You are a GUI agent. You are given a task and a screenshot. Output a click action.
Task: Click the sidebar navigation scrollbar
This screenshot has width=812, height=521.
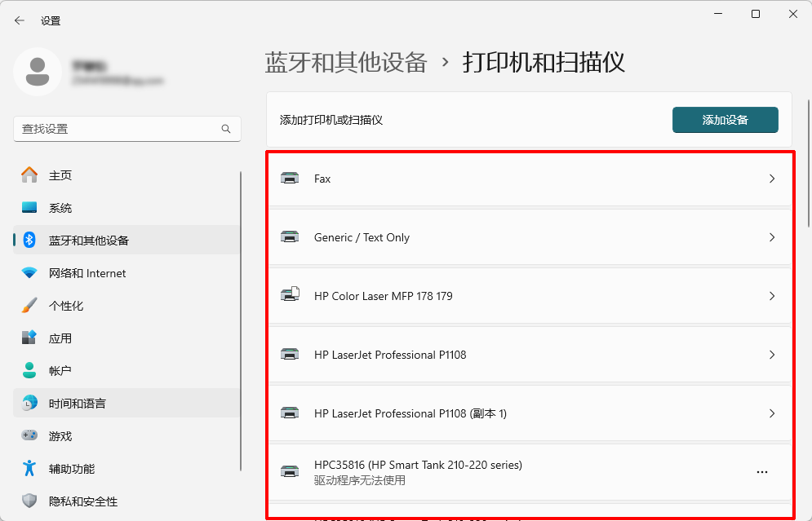pyautogui.click(x=241, y=321)
